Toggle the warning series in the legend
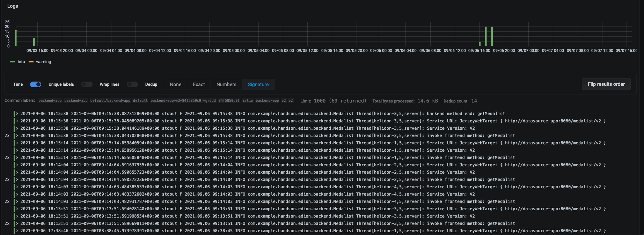Image resolution: width=644 pixels, height=235 pixels. (43, 62)
